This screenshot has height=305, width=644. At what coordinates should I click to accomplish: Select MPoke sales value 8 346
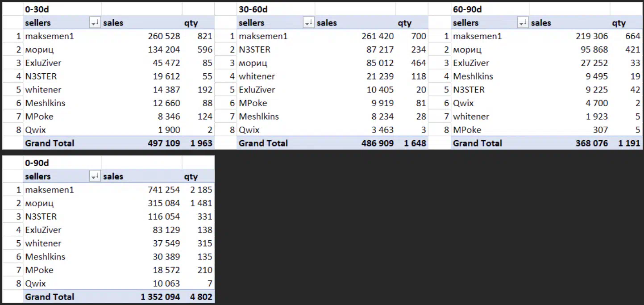[x=169, y=117]
